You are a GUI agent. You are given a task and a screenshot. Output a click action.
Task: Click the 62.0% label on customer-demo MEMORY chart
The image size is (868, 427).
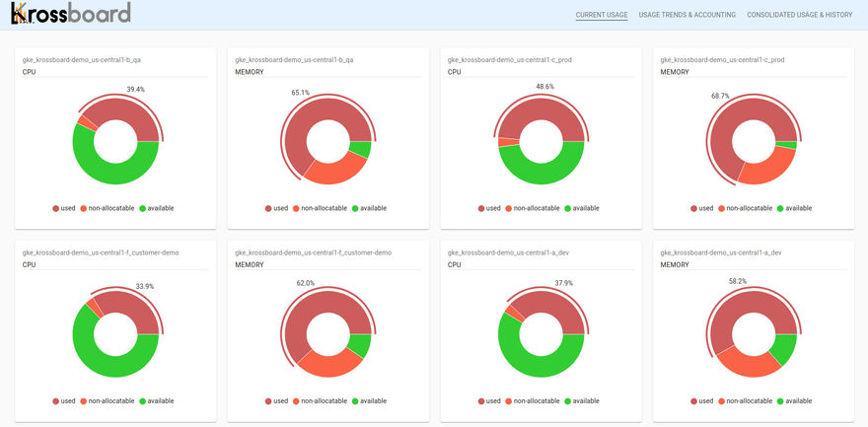(306, 283)
